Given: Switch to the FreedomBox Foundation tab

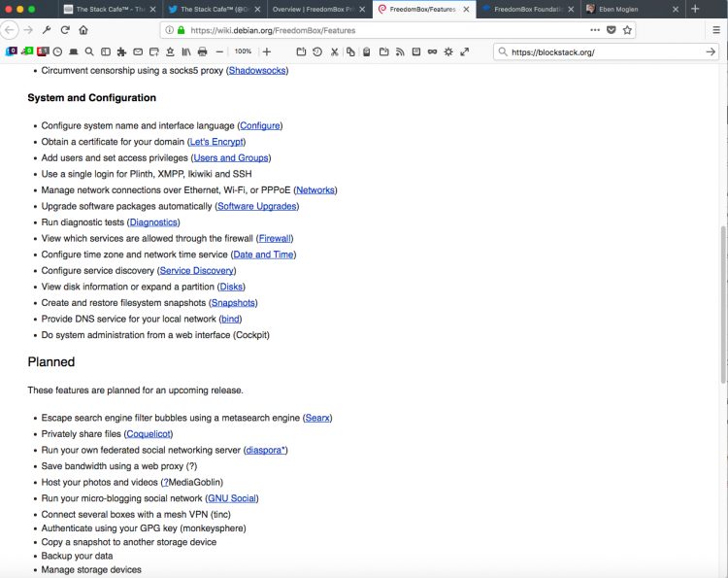Looking at the screenshot, I should click(x=528, y=10).
